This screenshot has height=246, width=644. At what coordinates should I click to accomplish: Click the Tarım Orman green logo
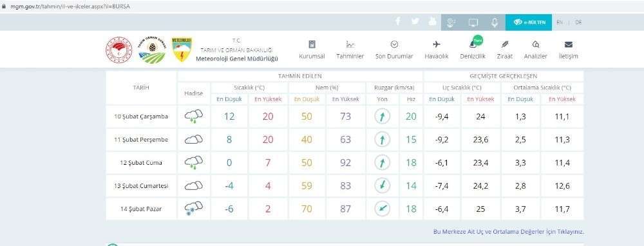[151, 50]
